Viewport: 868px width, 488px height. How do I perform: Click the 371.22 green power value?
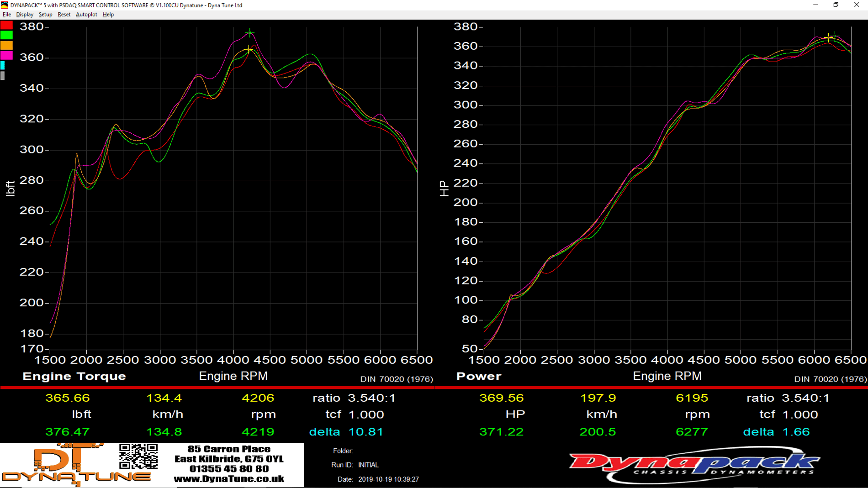pos(502,432)
